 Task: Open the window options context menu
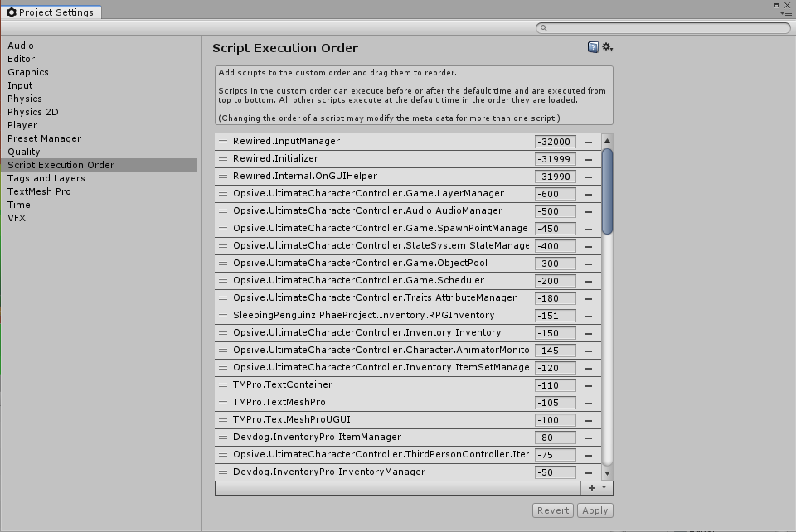786,12
